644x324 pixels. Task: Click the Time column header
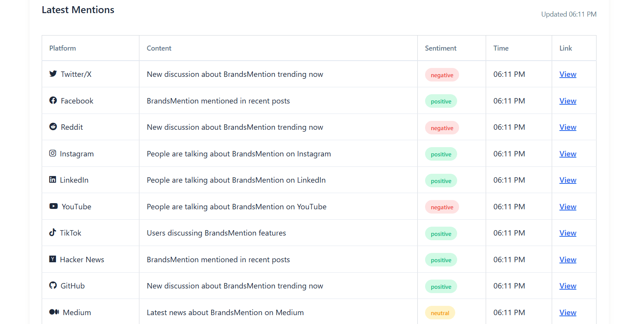click(x=501, y=48)
